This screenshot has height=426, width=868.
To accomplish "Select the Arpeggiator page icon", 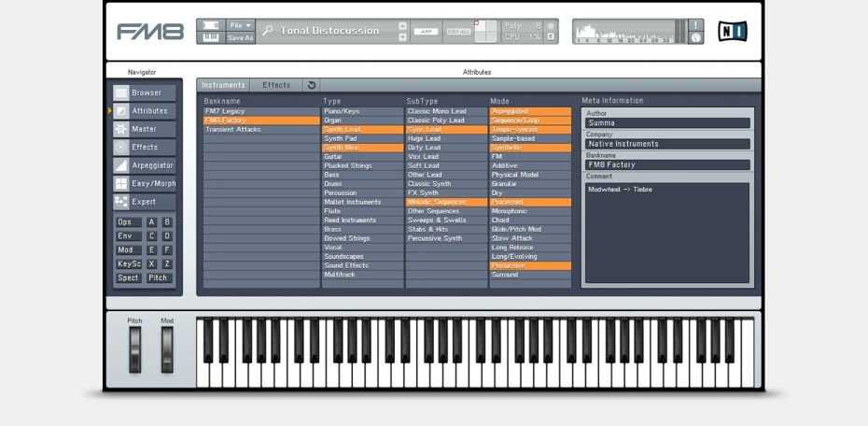I will click(x=121, y=165).
